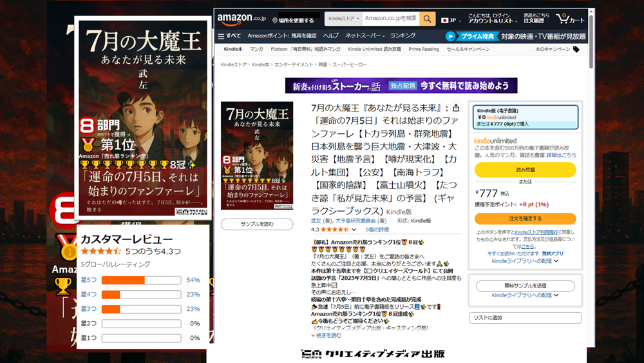Click the プライム特典 banner text

[x=477, y=36]
